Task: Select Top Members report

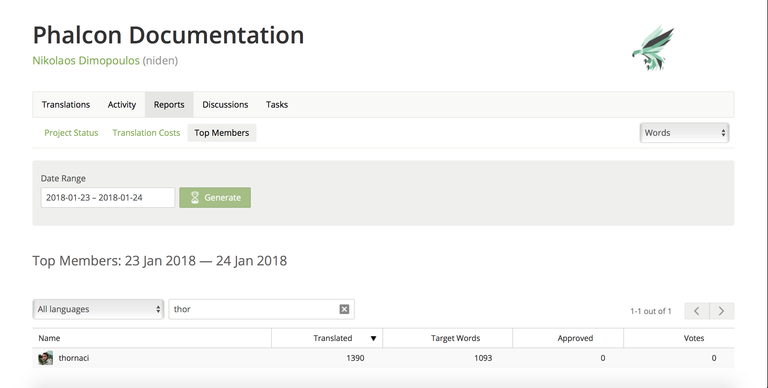Action: (x=221, y=133)
